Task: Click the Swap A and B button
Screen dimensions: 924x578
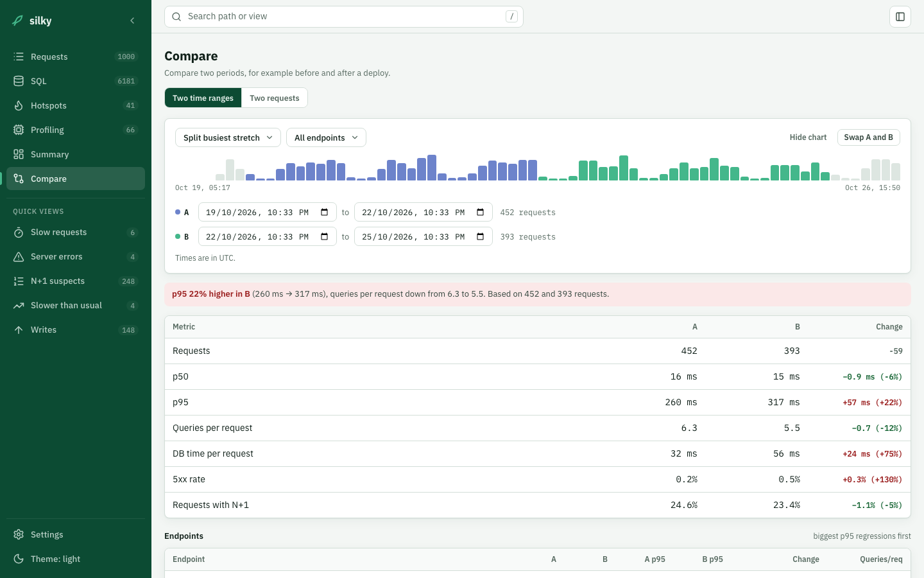Action: click(x=869, y=137)
